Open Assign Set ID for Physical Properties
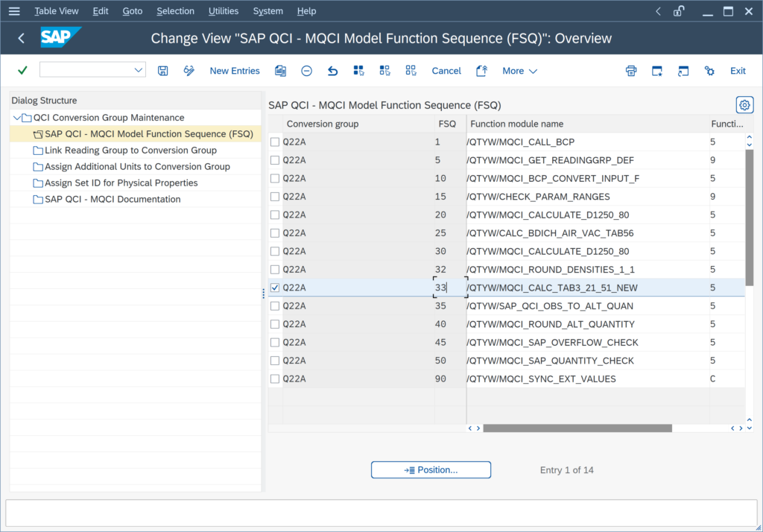 point(121,183)
